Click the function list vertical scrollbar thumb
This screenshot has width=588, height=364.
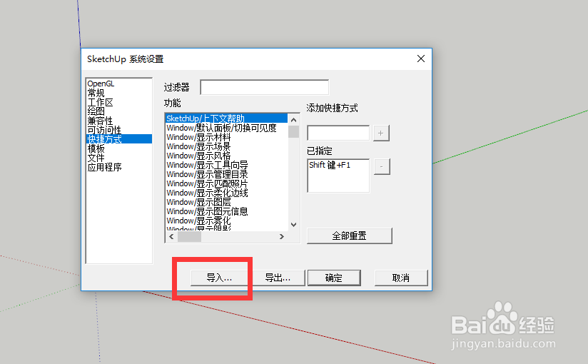[x=293, y=132]
